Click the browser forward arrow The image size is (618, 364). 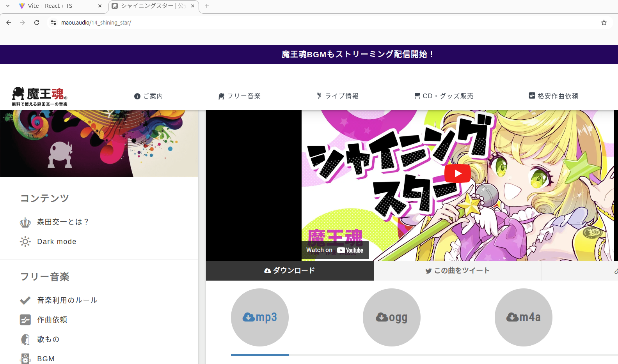23,23
